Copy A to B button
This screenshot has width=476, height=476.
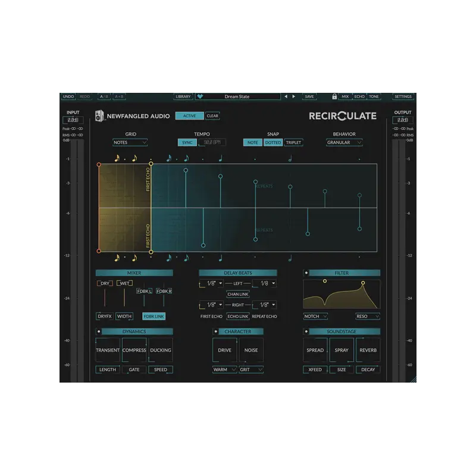click(119, 96)
